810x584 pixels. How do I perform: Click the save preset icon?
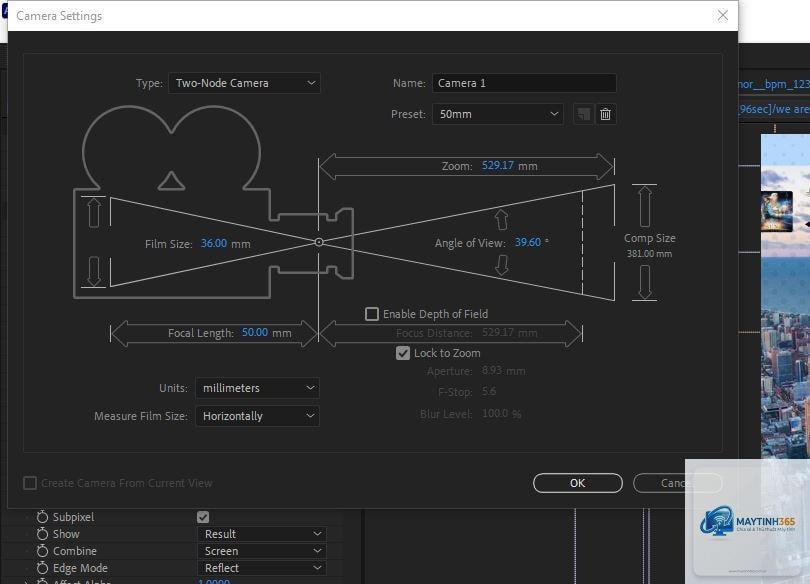click(x=584, y=114)
